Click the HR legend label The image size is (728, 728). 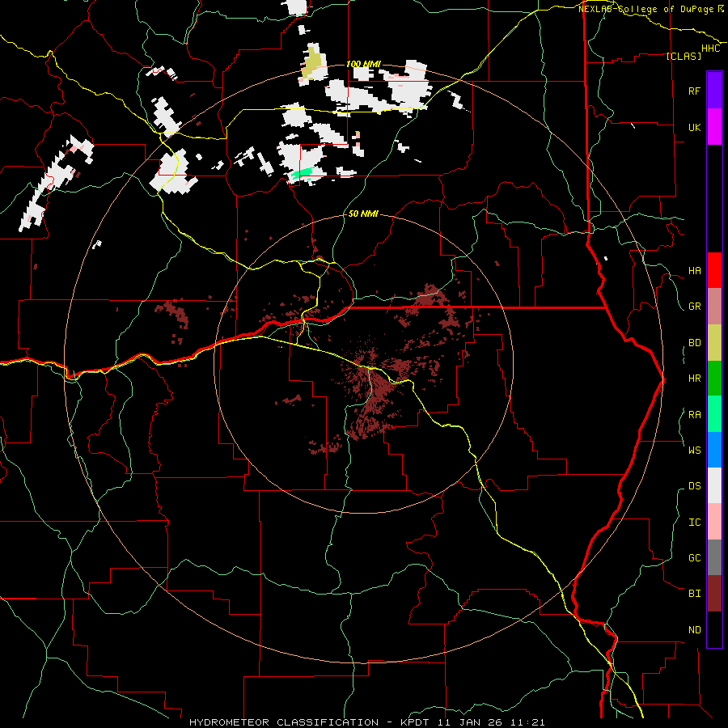[694, 379]
